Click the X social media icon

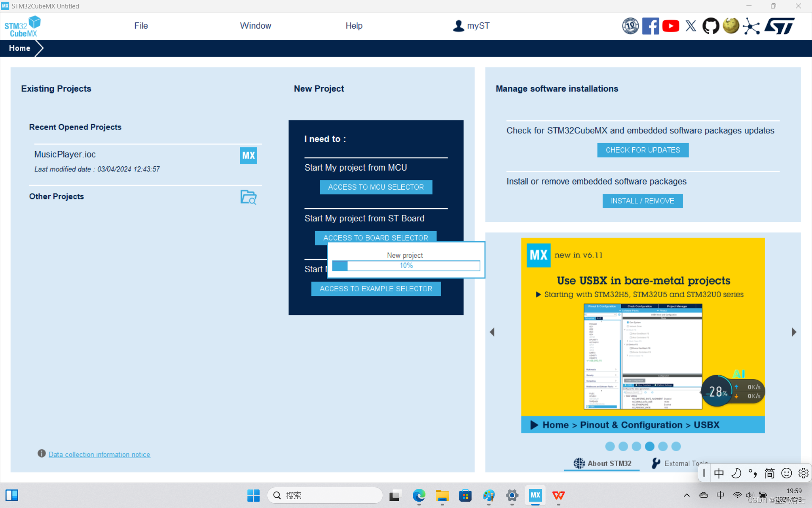691,26
